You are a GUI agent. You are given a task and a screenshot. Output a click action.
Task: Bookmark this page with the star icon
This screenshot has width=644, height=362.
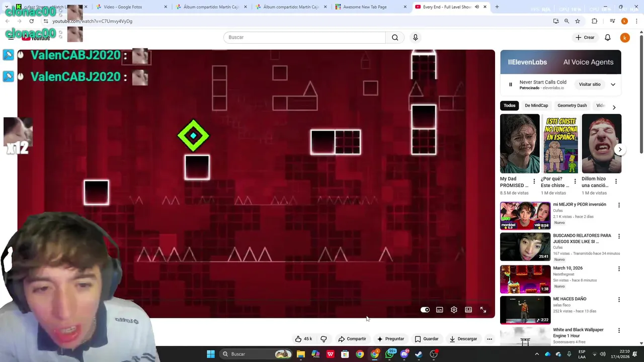click(578, 21)
